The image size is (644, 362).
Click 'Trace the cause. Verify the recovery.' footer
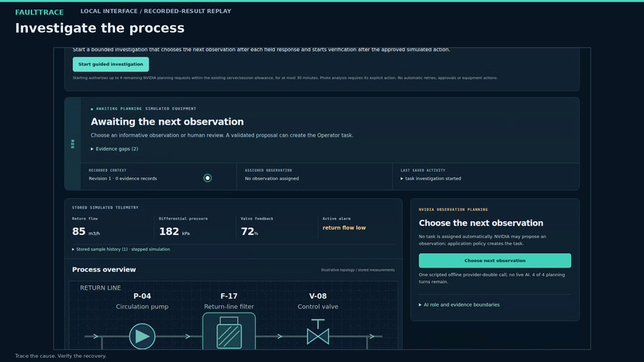[x=61, y=356]
